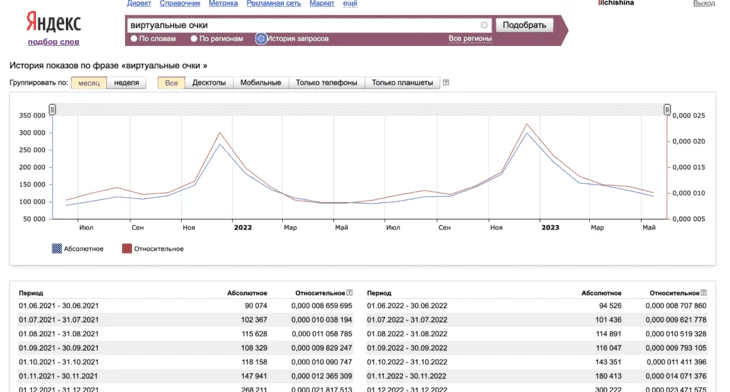
Task: Toggle the Относительное legend marker
Action: 127,249
